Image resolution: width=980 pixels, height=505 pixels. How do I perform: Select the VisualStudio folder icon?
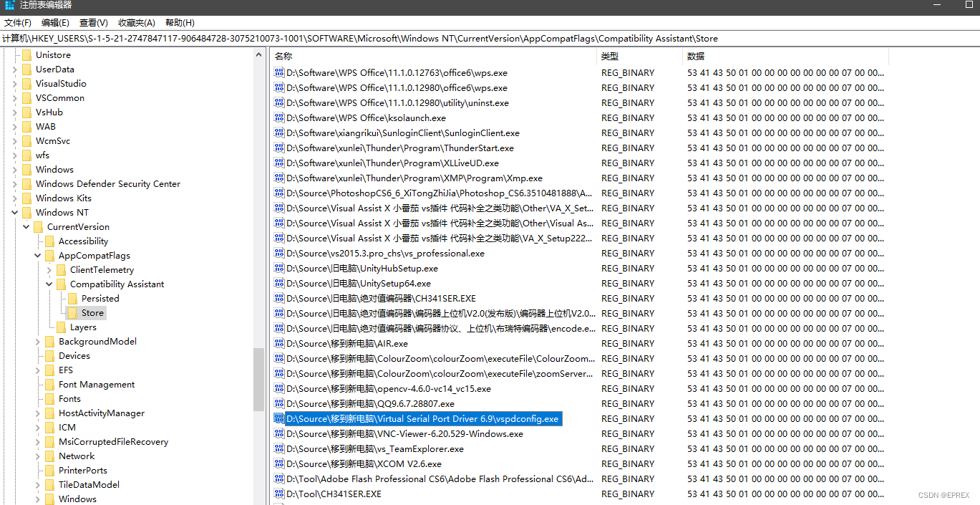coord(26,84)
